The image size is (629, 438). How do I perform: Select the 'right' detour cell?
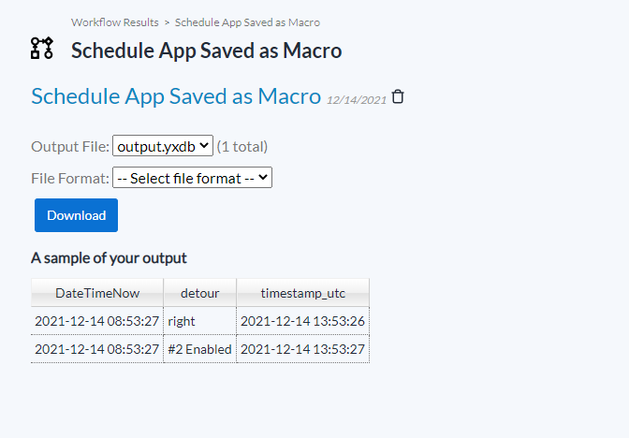(x=182, y=321)
